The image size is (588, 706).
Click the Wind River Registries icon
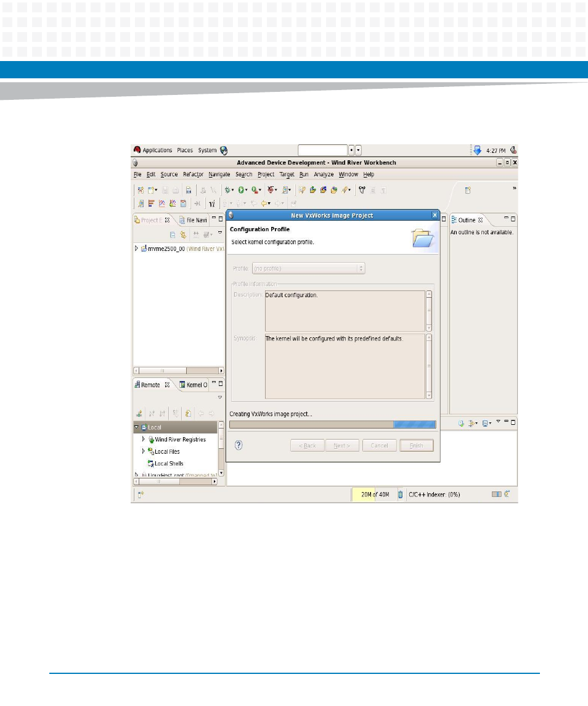[x=151, y=440]
